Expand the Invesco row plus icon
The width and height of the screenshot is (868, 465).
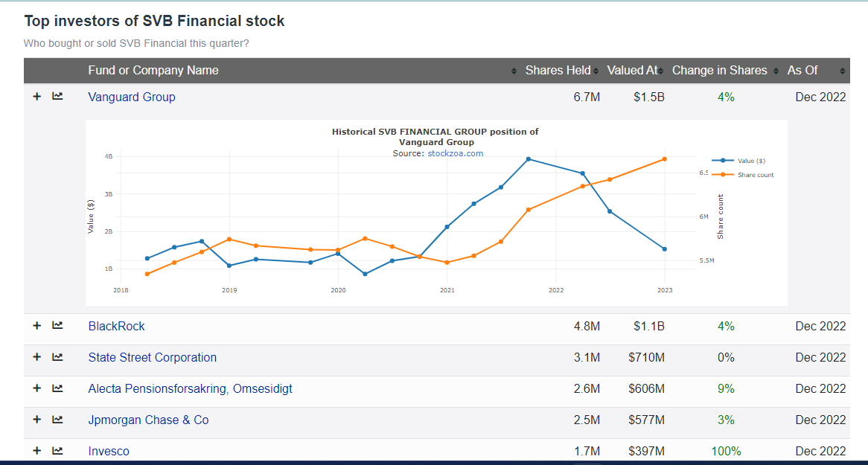pos(37,451)
